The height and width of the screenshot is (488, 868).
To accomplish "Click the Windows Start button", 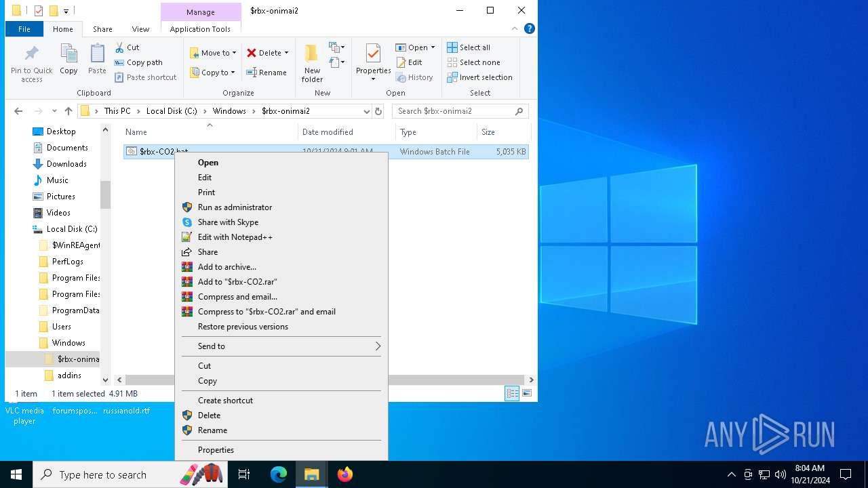I will (x=16, y=474).
